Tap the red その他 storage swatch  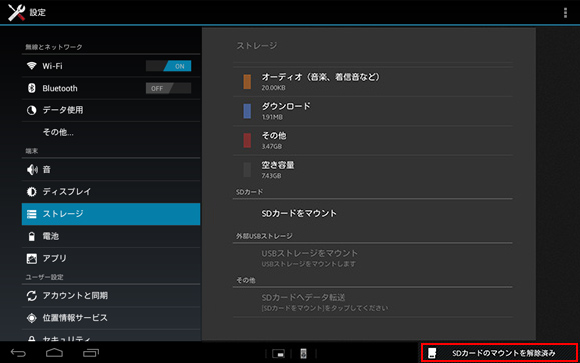247,140
